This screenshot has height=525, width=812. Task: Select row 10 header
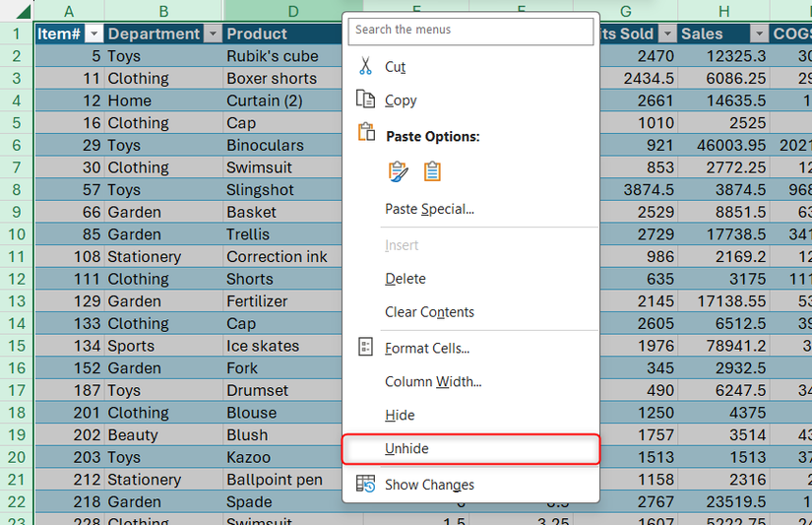click(17, 234)
